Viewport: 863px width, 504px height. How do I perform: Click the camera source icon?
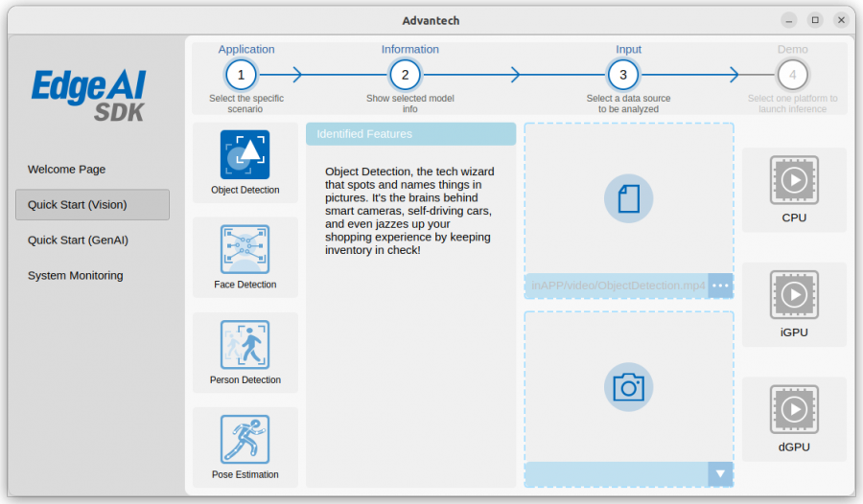pos(628,387)
